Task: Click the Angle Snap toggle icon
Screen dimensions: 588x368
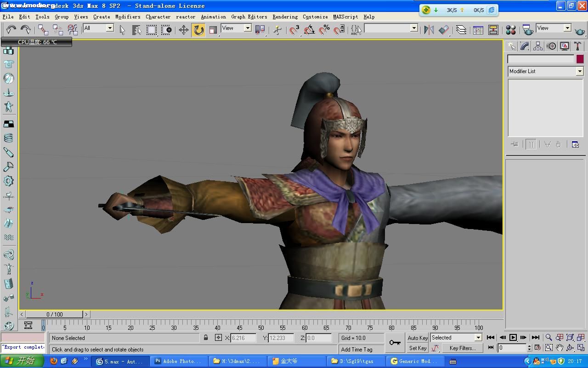Action: (x=309, y=30)
